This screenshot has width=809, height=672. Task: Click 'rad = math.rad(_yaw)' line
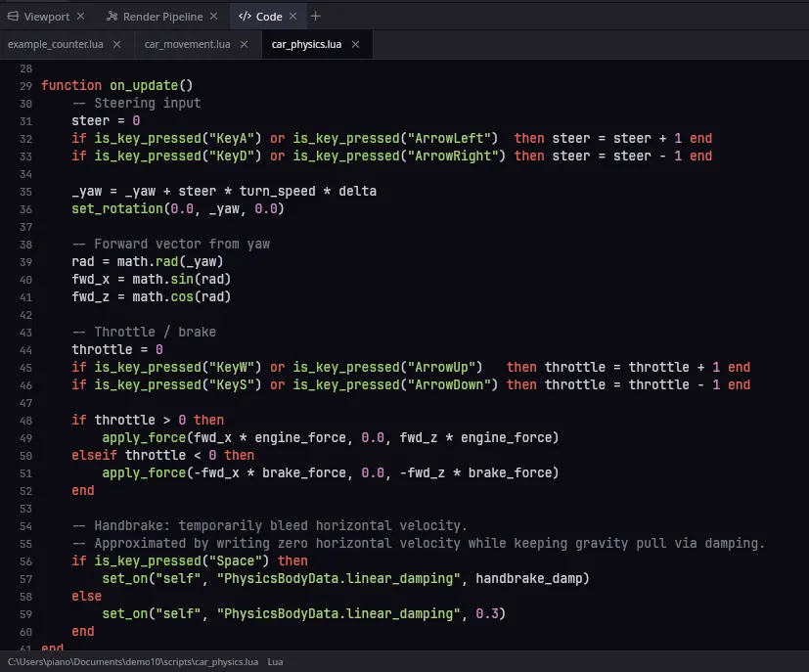coord(148,261)
